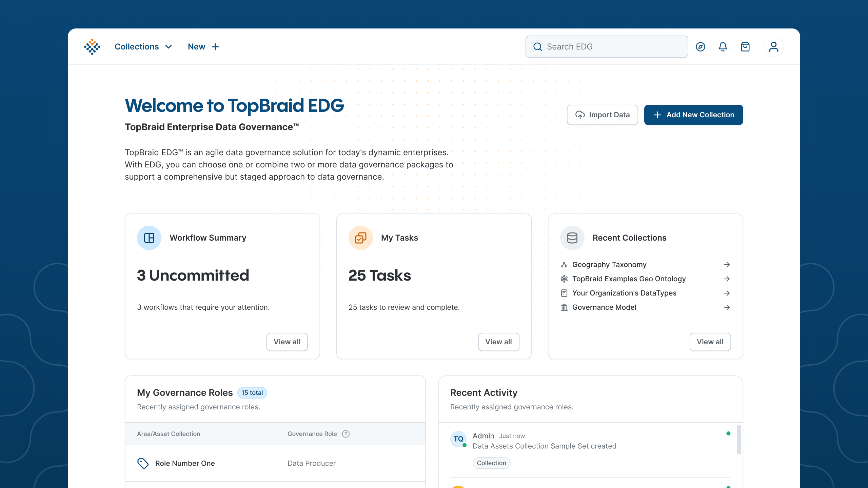
Task: Open notifications bell icon
Action: tap(723, 47)
